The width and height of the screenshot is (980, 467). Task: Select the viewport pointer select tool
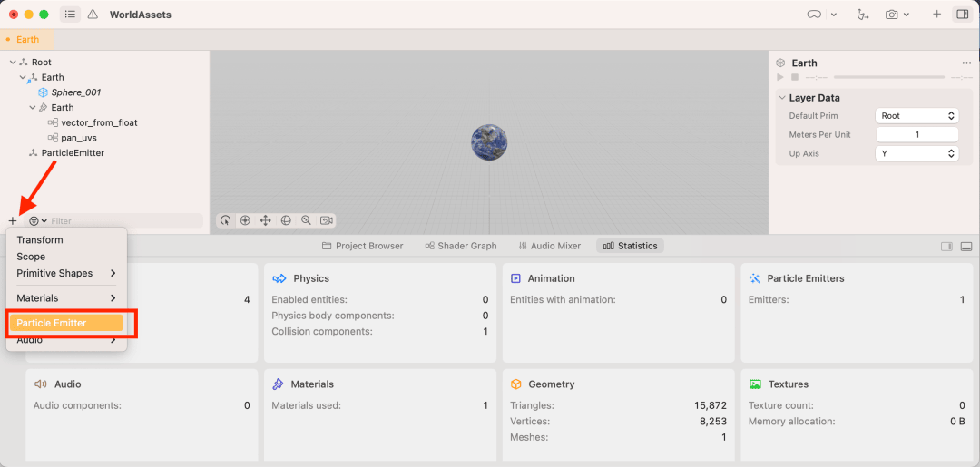coord(226,220)
